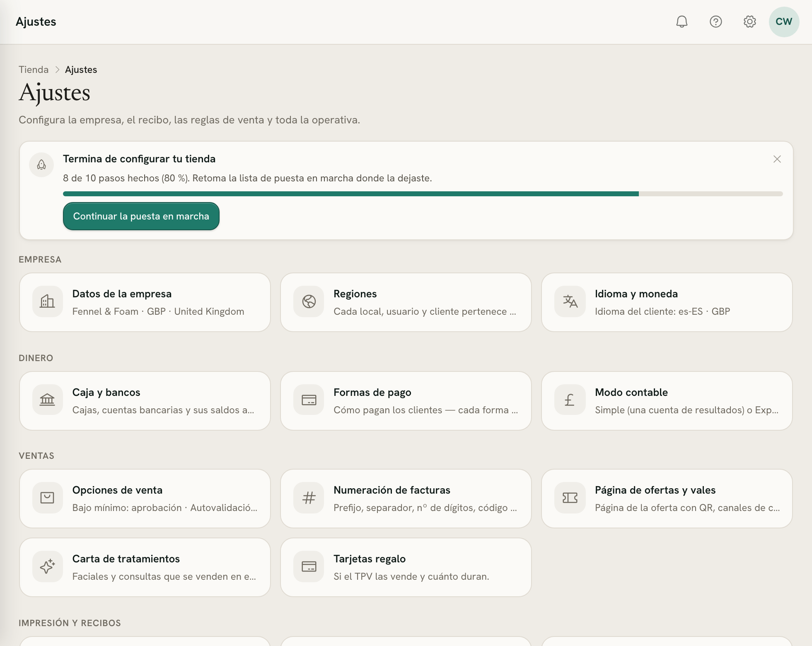Viewport: 812px width, 646px height.
Task: Click the building icon for Datos de la empresa
Action: coord(47,301)
